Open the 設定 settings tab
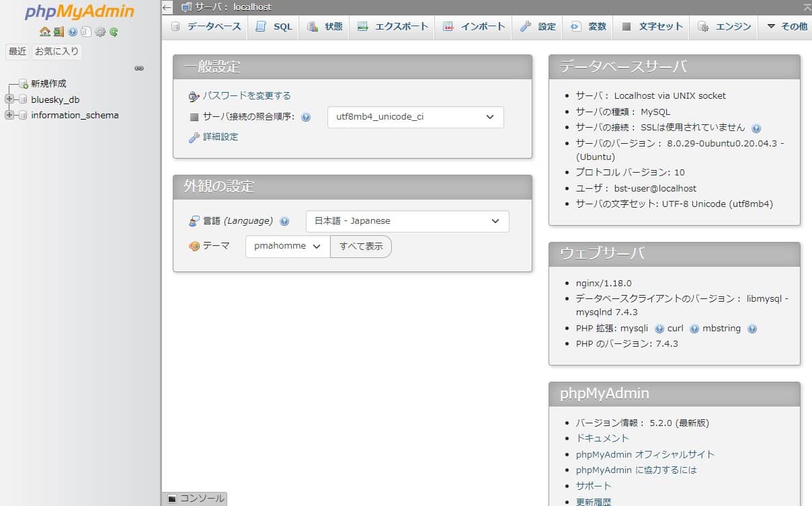The height and width of the screenshot is (506, 812). point(538,27)
